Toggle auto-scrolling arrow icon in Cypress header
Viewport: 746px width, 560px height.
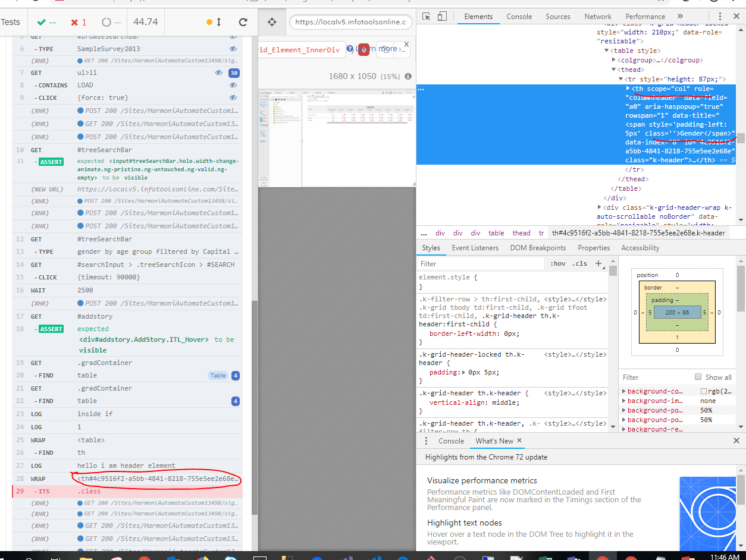tap(219, 22)
